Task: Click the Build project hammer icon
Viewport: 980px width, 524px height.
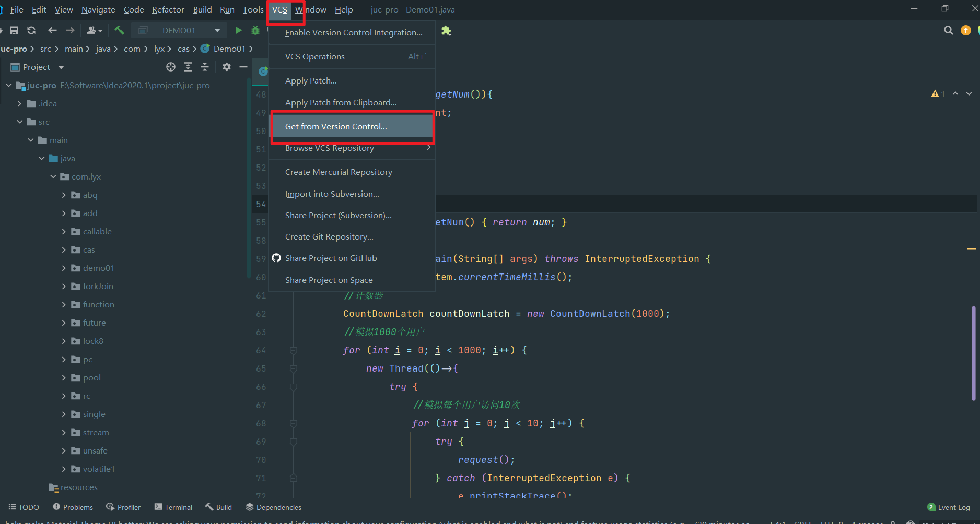Action: coord(119,30)
